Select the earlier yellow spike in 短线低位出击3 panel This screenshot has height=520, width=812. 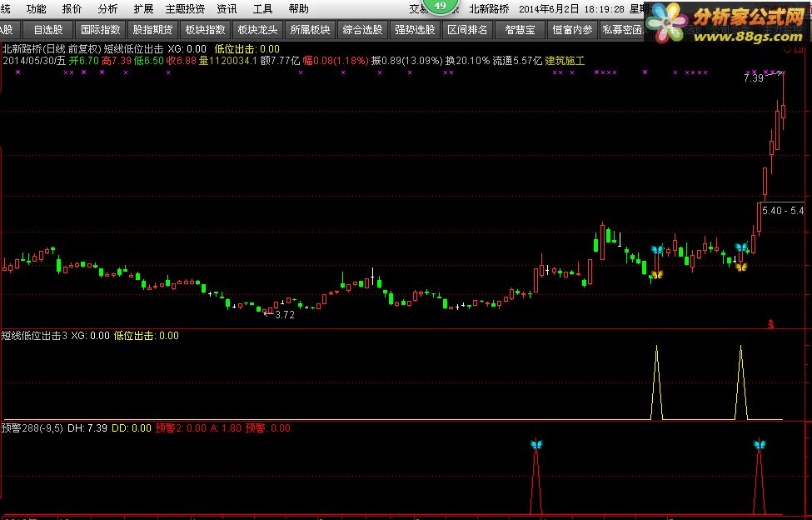coord(657,382)
